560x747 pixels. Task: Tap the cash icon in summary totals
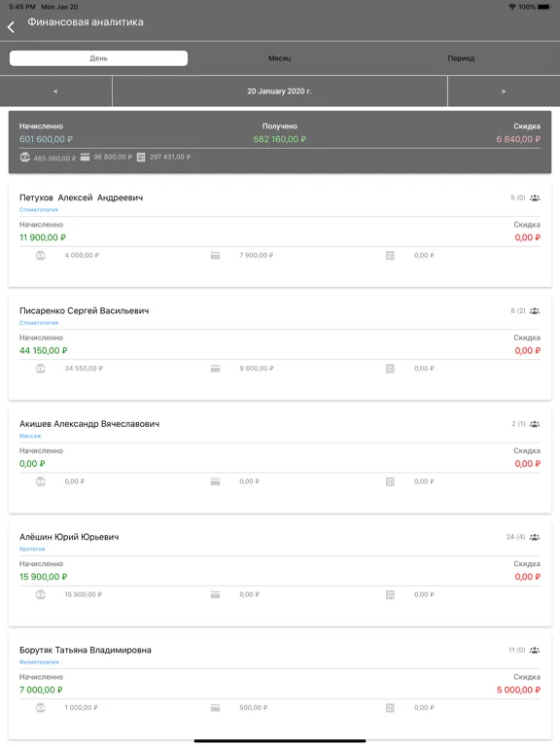(x=25, y=157)
